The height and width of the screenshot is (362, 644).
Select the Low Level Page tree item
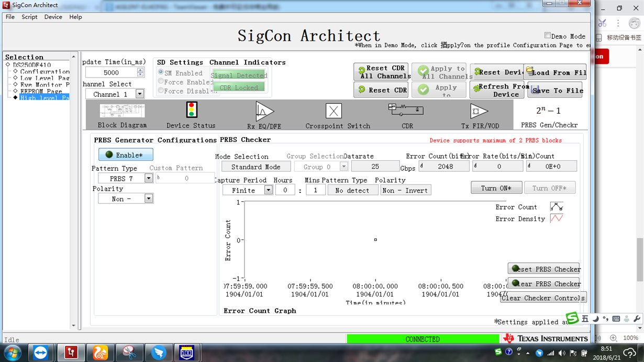[x=45, y=78]
